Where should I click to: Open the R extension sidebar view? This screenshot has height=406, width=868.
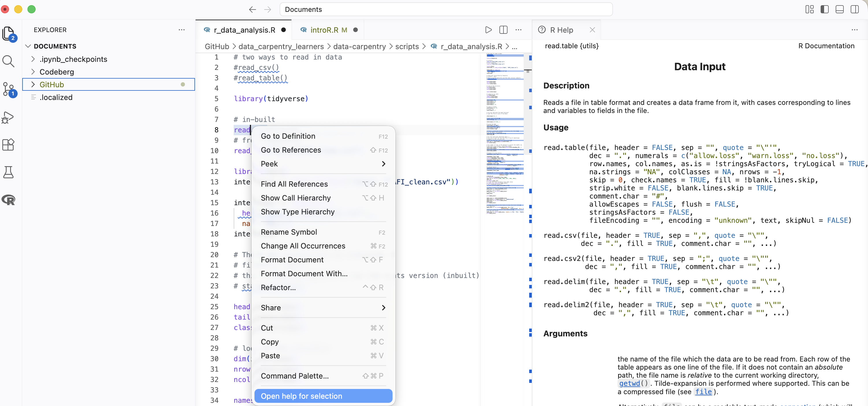[8, 200]
